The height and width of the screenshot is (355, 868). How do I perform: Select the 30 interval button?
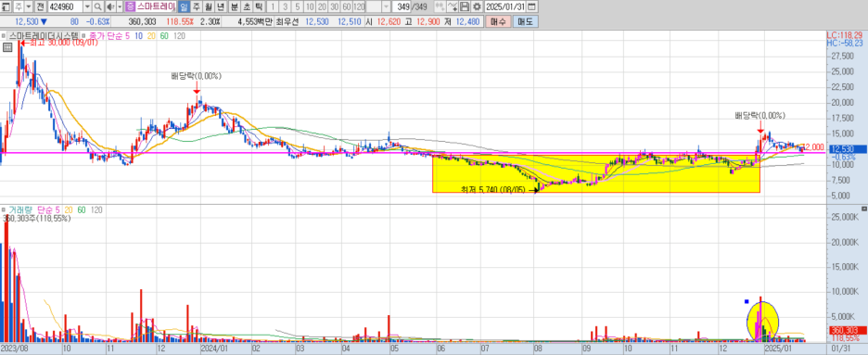pyautogui.click(x=334, y=6)
